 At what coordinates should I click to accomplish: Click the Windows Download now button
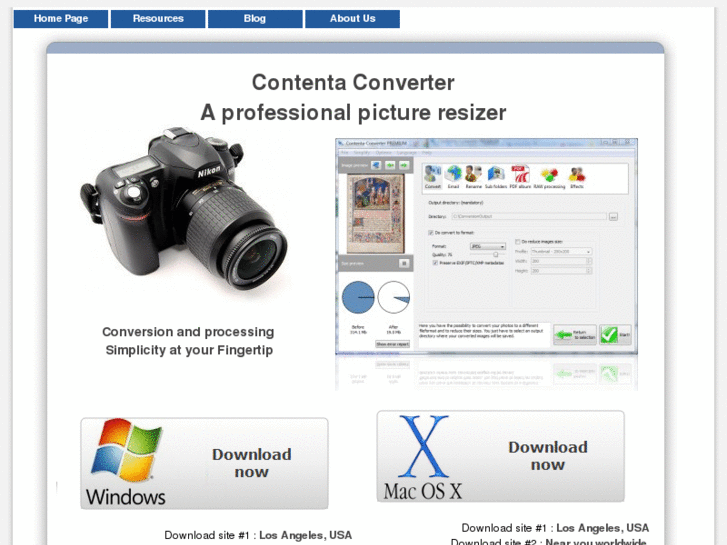(x=204, y=463)
